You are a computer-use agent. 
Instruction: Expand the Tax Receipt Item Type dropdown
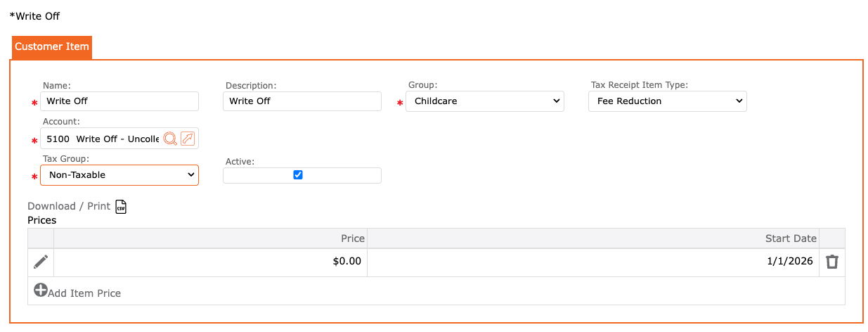pos(667,101)
